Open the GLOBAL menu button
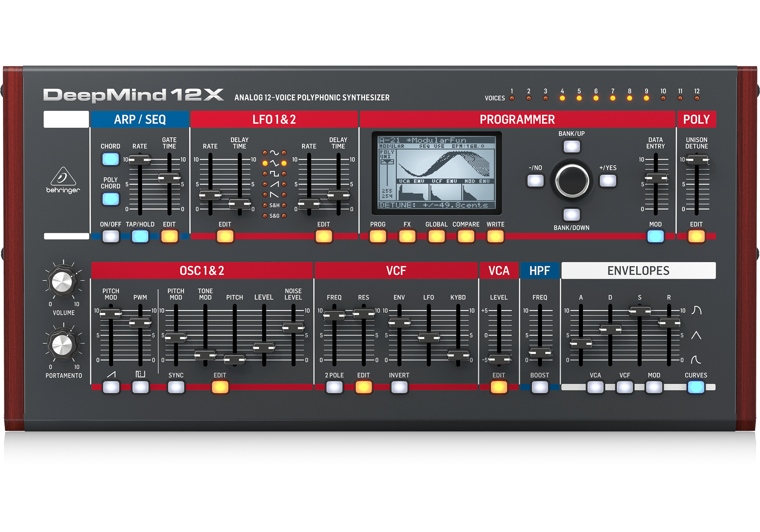 436,236
